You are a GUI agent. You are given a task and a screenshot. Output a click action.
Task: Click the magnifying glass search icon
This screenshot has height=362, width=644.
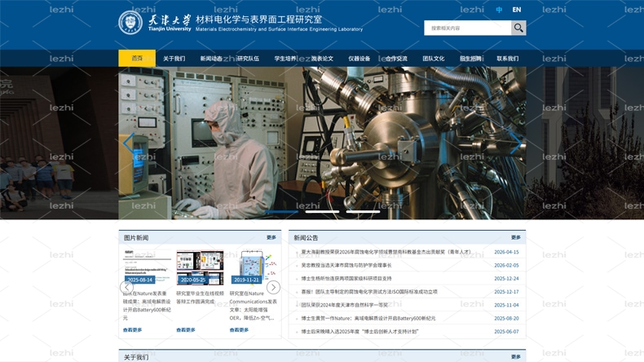click(x=518, y=28)
